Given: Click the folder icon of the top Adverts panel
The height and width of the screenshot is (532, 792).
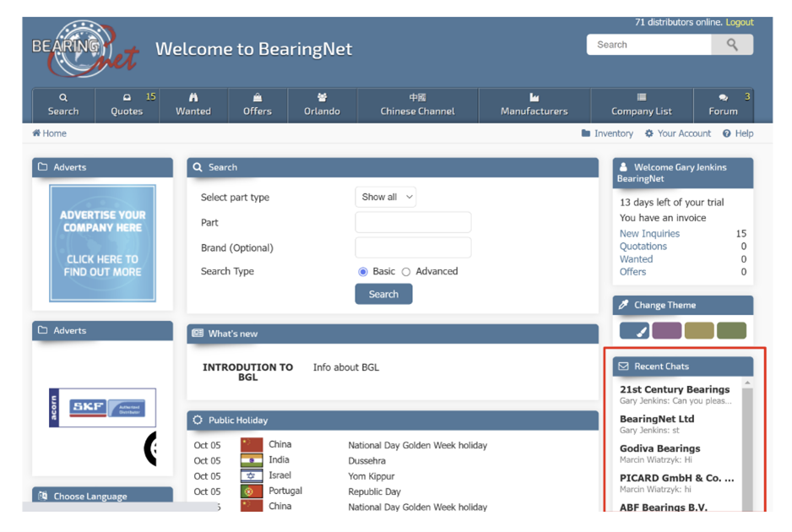Looking at the screenshot, I should [x=42, y=166].
